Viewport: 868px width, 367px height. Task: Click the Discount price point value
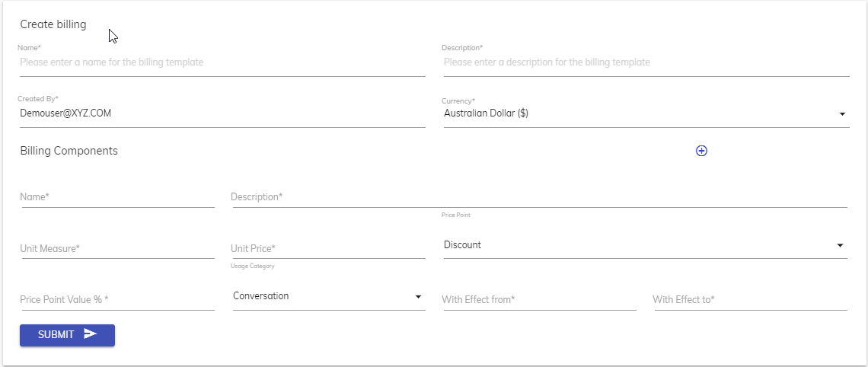pyautogui.click(x=463, y=245)
